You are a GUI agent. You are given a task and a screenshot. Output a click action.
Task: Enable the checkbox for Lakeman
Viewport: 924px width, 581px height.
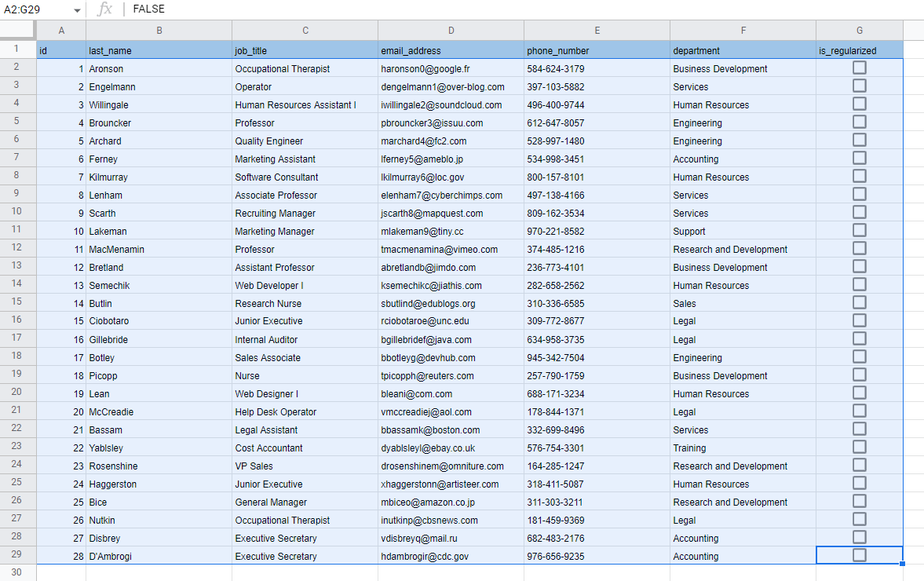point(859,230)
